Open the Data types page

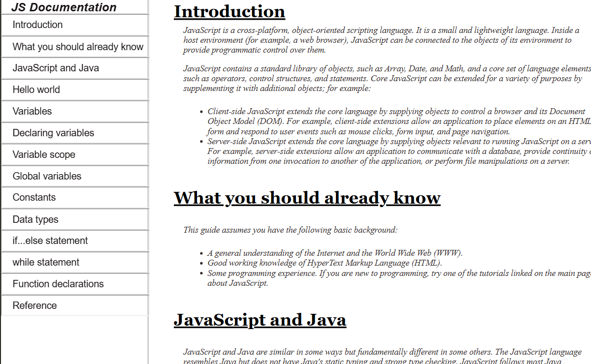coord(35,219)
